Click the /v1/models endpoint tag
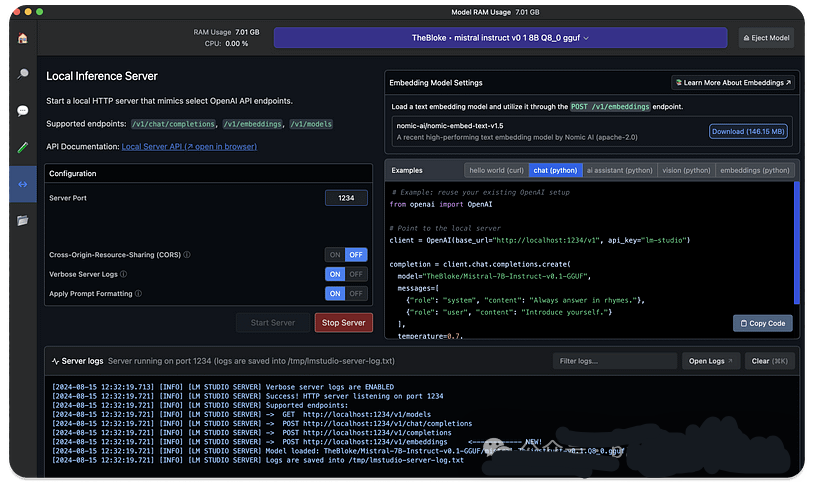 (311, 124)
